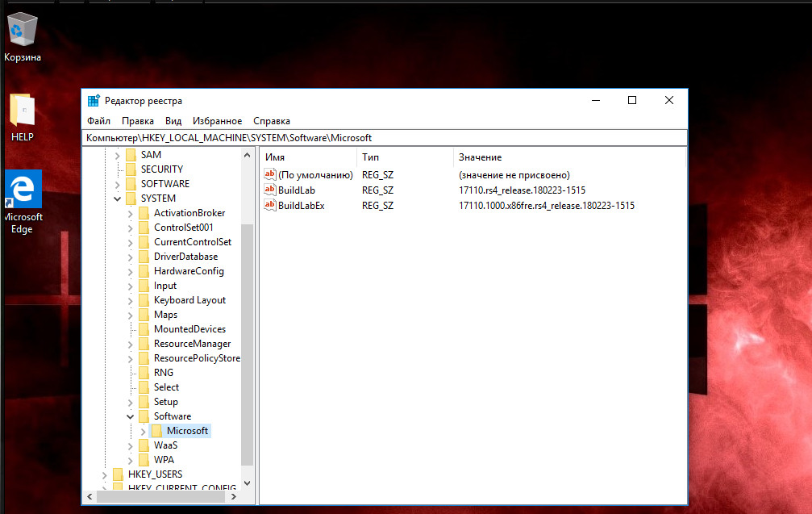Click the ControlSet001 folder icon

144,228
